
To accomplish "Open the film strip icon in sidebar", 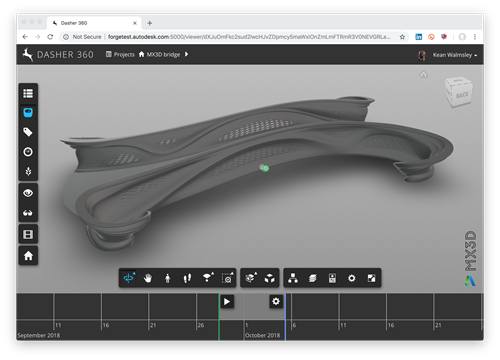I will click(28, 234).
